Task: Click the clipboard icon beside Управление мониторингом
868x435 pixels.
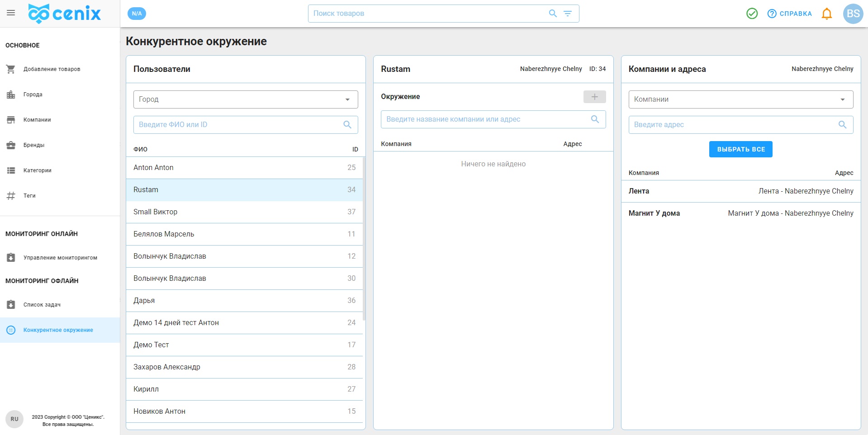Action: point(11,258)
